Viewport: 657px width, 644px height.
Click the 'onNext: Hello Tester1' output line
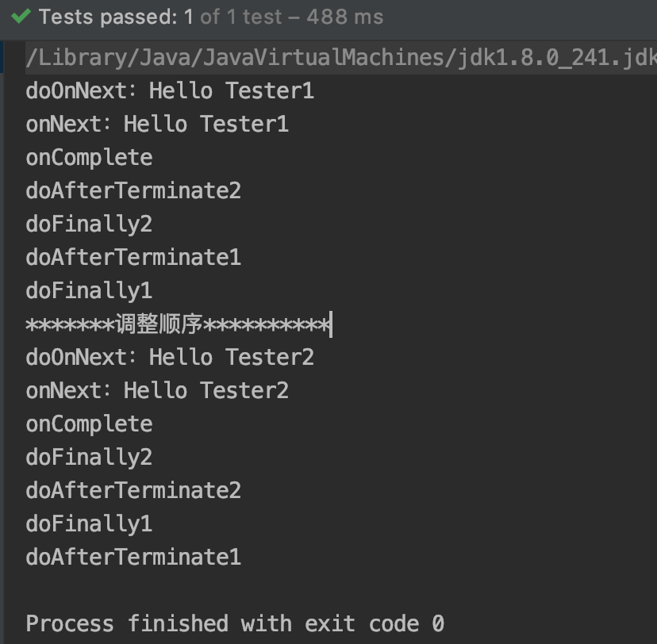(157, 124)
